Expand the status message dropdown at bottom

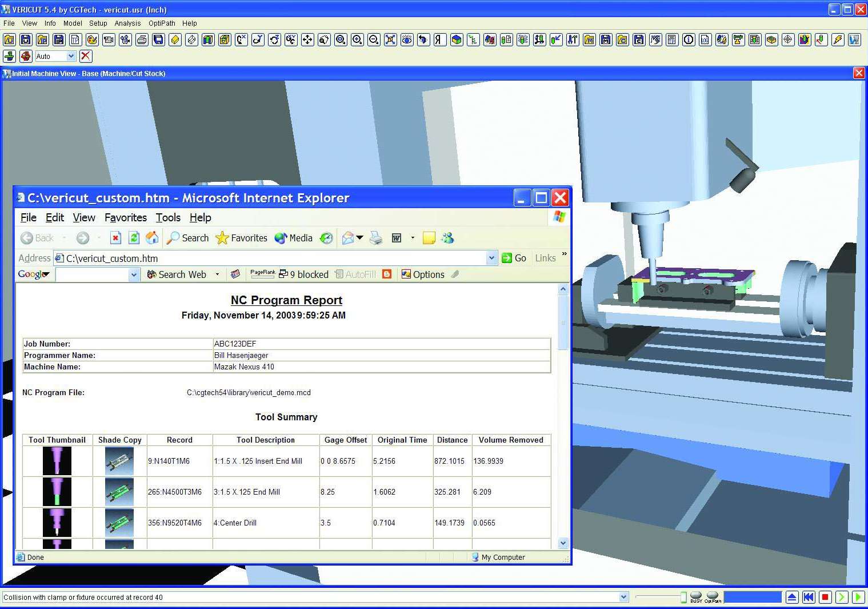(623, 597)
